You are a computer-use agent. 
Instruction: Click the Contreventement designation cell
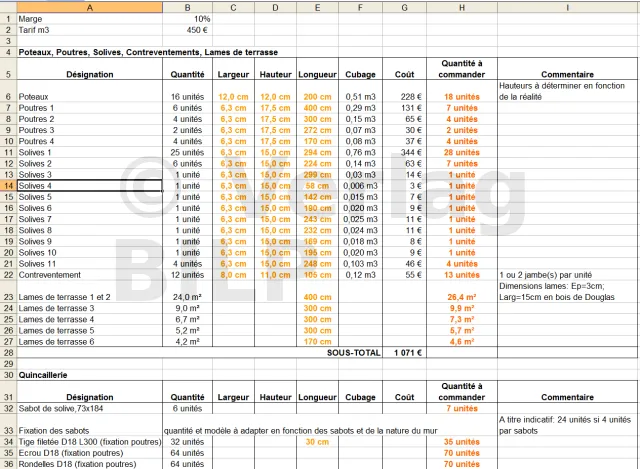[x=90, y=274]
